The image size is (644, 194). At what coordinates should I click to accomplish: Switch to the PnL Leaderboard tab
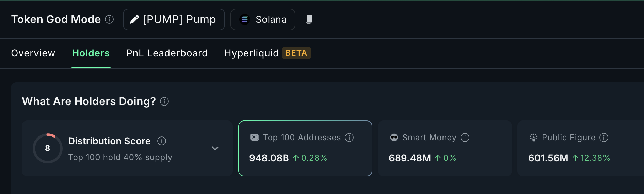click(x=167, y=53)
